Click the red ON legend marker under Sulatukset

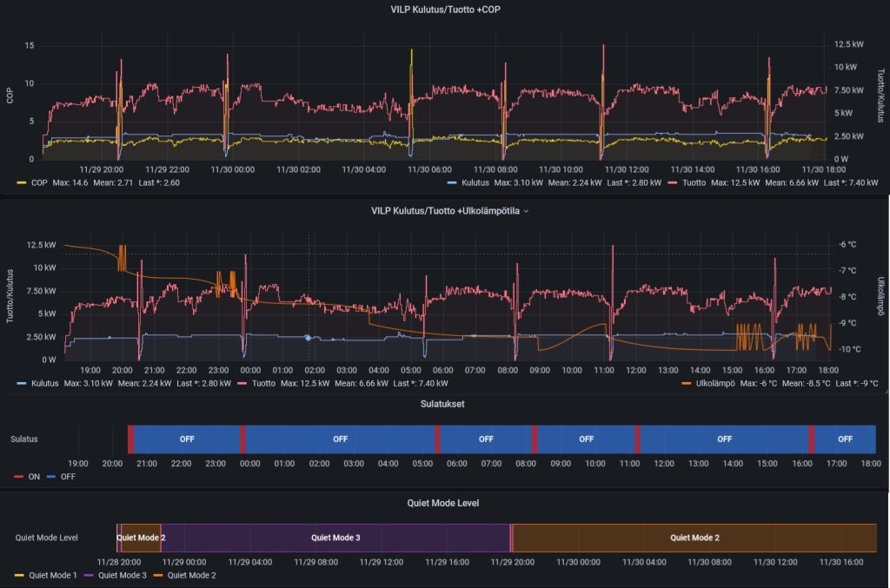click(19, 477)
